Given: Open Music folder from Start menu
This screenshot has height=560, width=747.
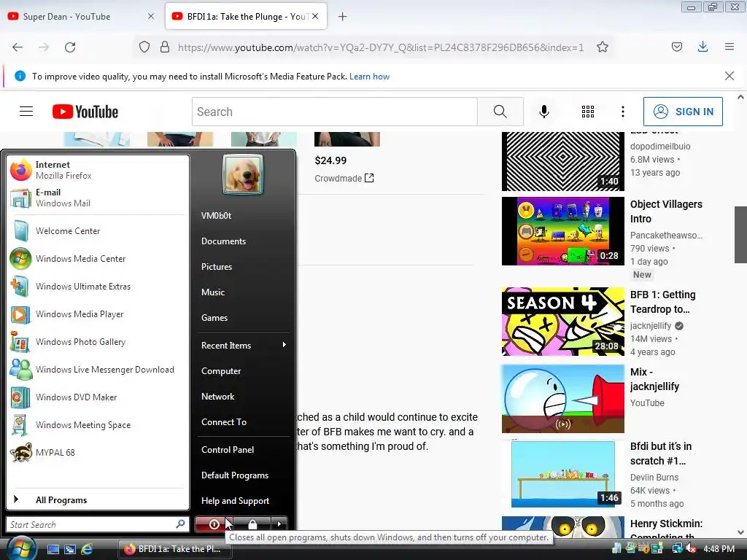Looking at the screenshot, I should coord(243,292).
